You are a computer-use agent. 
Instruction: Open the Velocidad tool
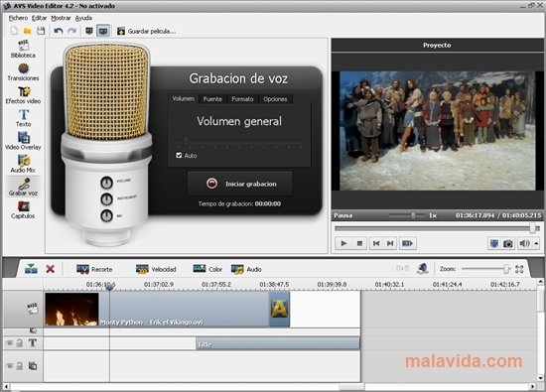click(156, 269)
